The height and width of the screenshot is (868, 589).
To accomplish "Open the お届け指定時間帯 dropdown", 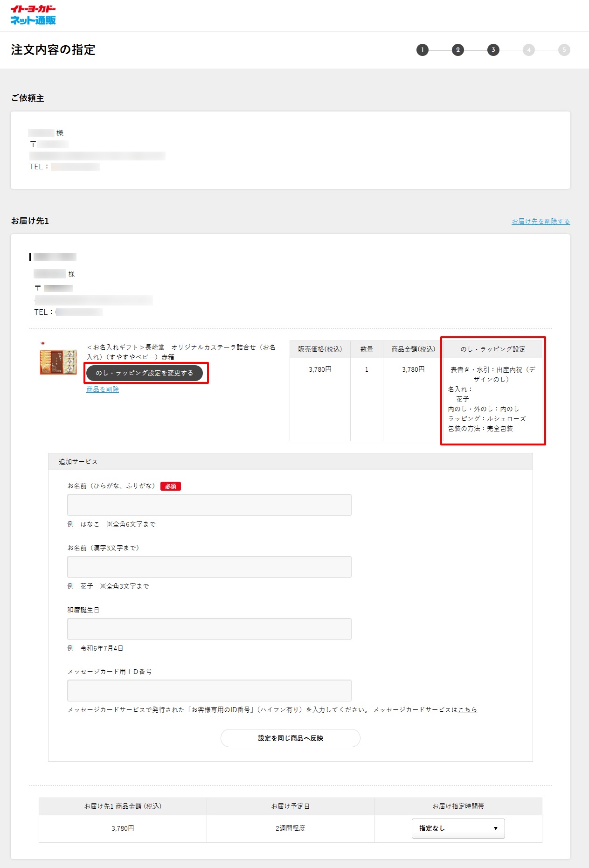I will (x=458, y=828).
